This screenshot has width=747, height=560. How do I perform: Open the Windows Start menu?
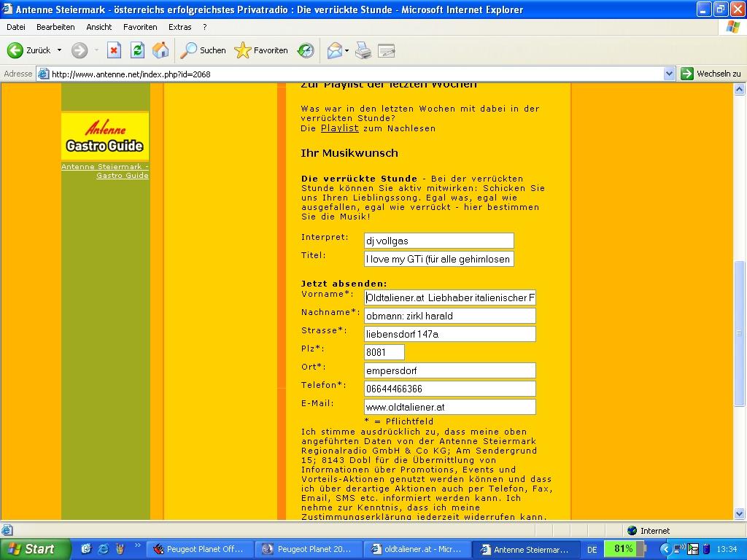point(36,549)
